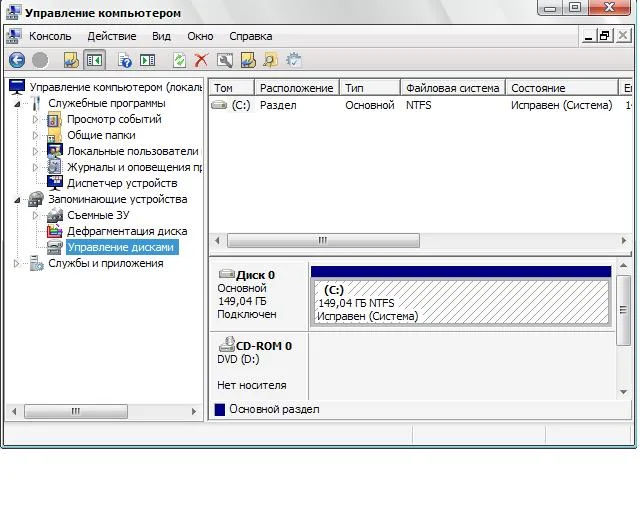Expand the Локальные пользователи node
The width and height of the screenshot is (640, 512).
click(35, 151)
